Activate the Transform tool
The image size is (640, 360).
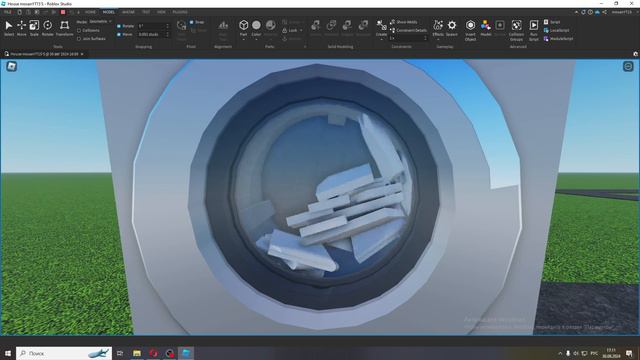(64, 28)
